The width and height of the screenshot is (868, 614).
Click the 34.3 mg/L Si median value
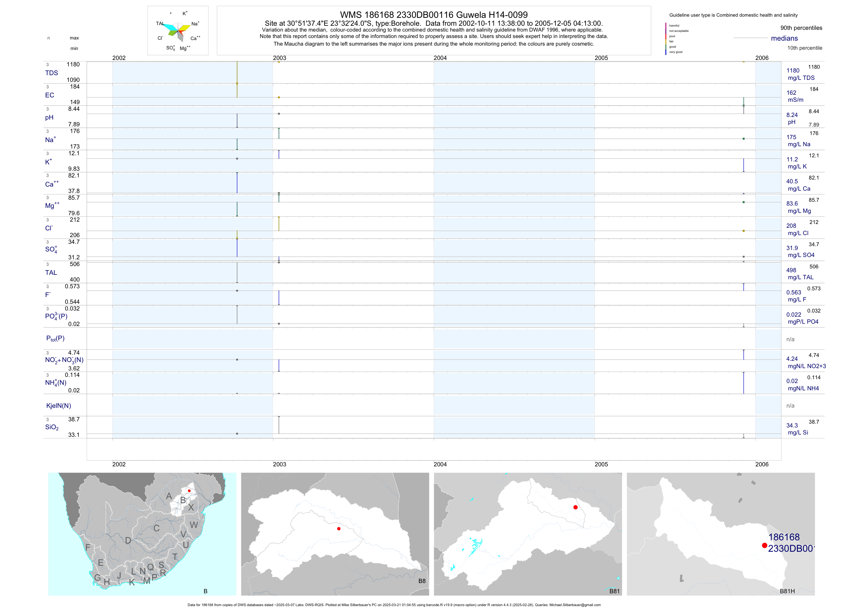tap(792, 426)
